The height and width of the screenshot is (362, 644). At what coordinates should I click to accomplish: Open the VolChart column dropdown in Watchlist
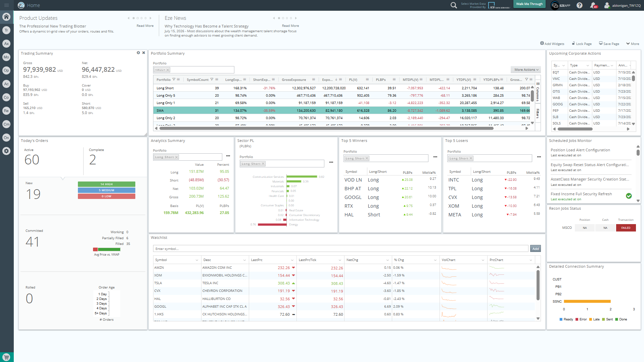coord(483,260)
